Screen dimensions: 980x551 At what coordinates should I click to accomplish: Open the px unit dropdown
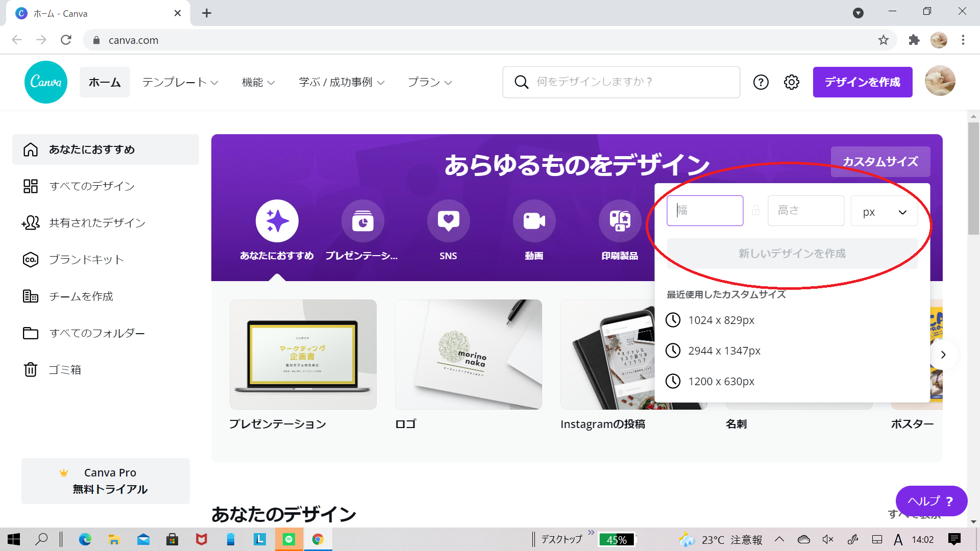(x=884, y=211)
